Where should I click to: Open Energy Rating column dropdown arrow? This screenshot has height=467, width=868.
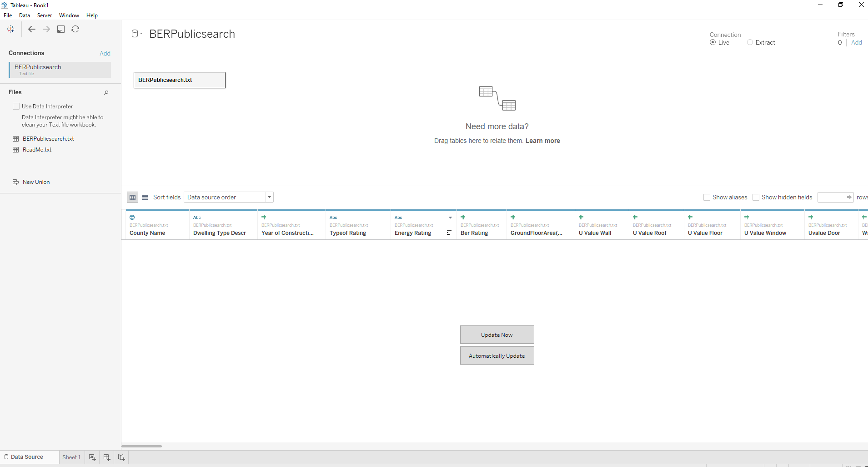click(x=450, y=218)
